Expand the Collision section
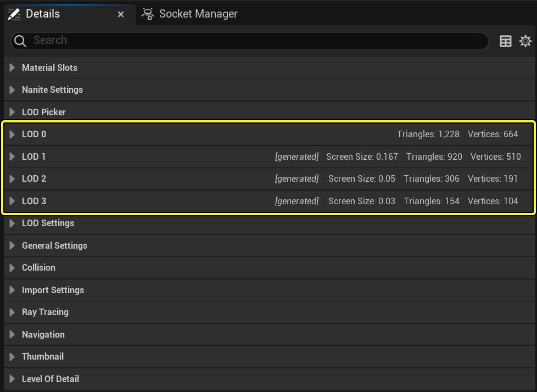Screen dimensions: 537x392 [12, 267]
